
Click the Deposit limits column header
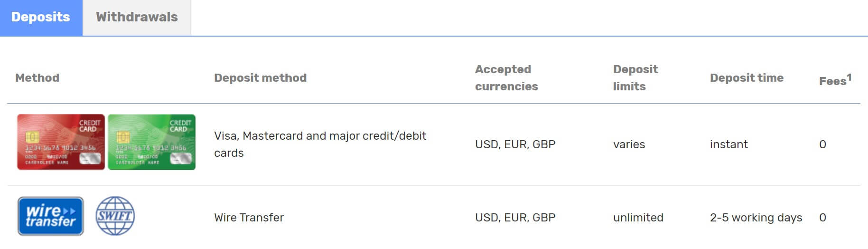pos(635,78)
